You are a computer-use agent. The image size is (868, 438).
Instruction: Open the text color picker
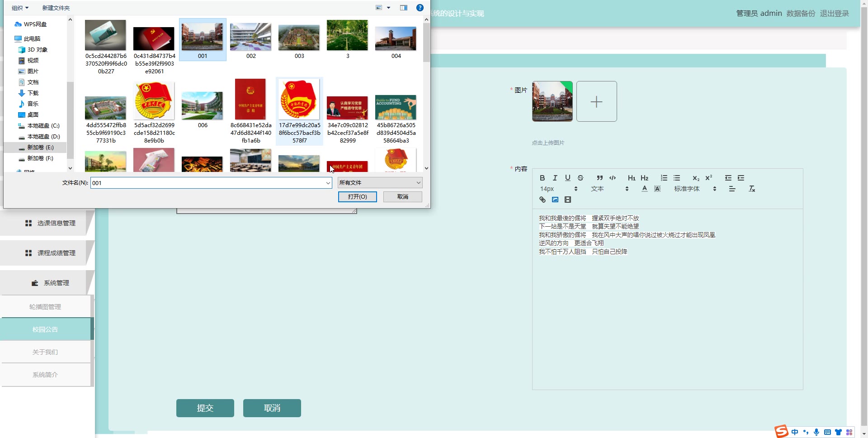[644, 189]
